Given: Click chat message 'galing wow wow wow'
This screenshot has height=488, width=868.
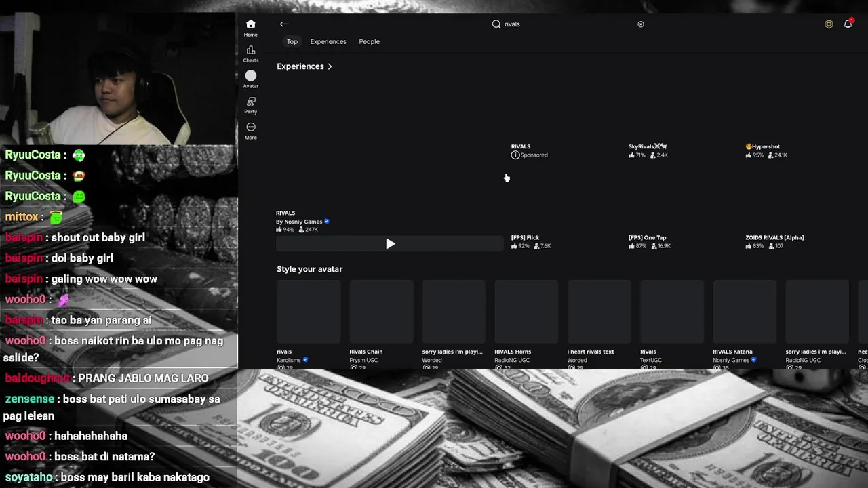Looking at the screenshot, I should click(x=104, y=279).
